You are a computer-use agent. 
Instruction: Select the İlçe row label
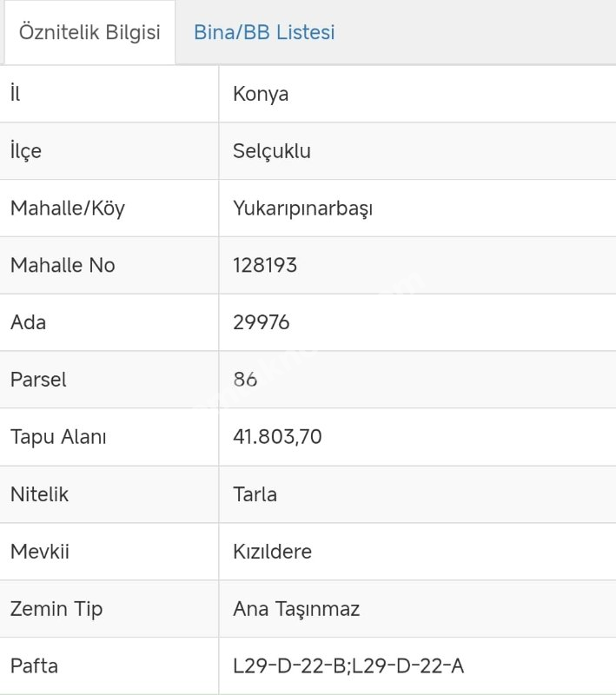[25, 151]
